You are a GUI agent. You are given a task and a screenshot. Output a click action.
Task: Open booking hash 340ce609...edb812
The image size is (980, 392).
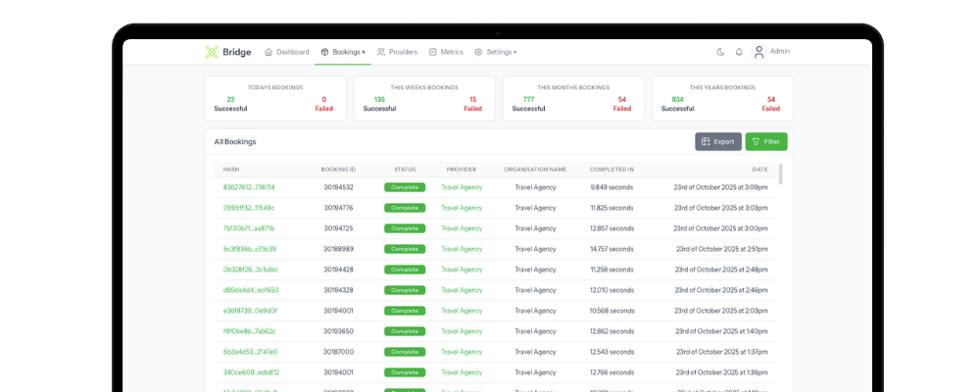pos(251,372)
